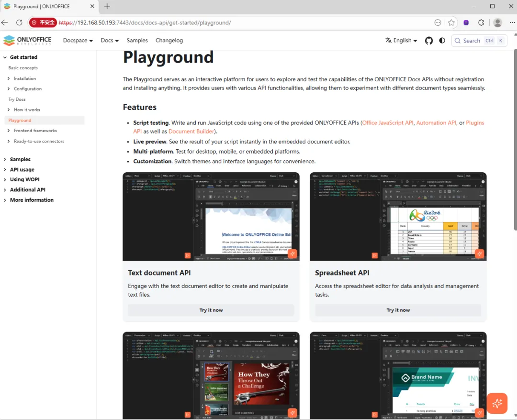
Task: Click the Search input box
Action: pos(479,41)
